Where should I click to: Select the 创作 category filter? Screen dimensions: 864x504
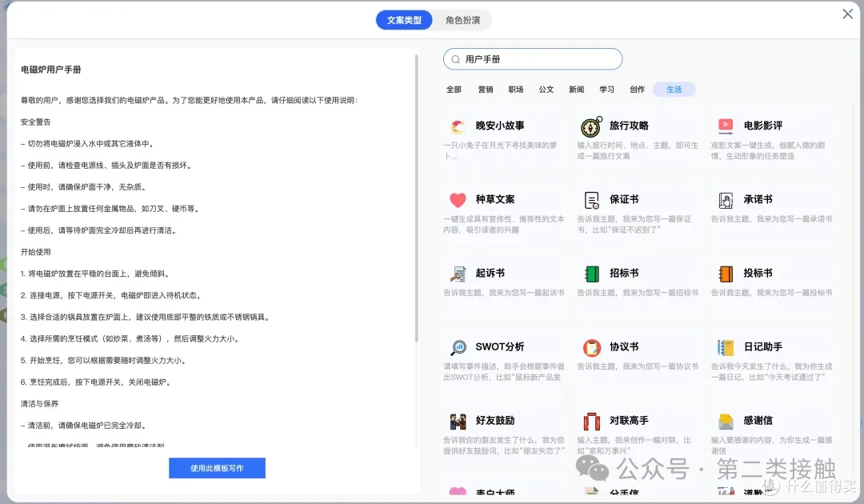point(637,90)
